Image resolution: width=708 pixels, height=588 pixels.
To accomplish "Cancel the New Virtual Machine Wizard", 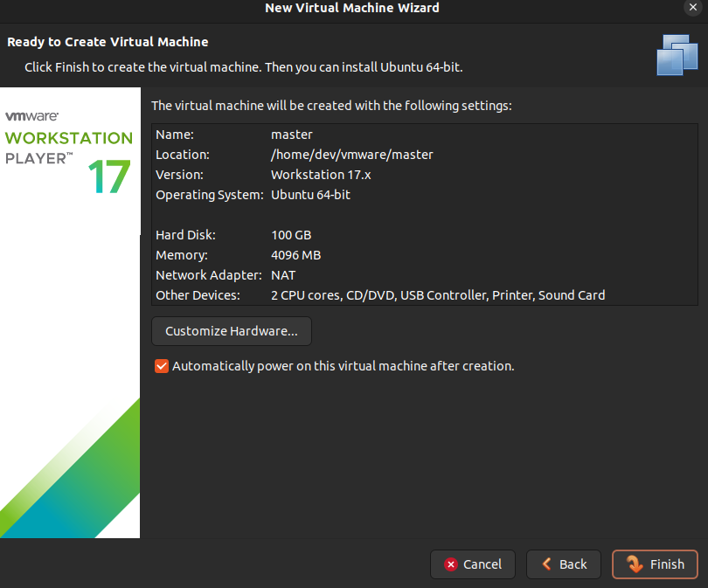I will click(473, 564).
